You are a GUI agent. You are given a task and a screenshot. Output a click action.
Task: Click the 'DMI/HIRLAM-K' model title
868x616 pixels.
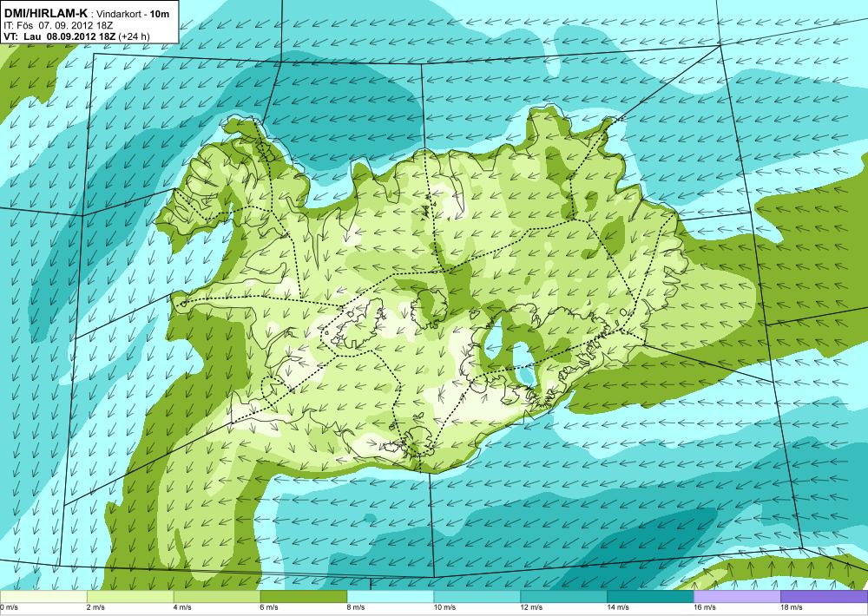(x=45, y=14)
